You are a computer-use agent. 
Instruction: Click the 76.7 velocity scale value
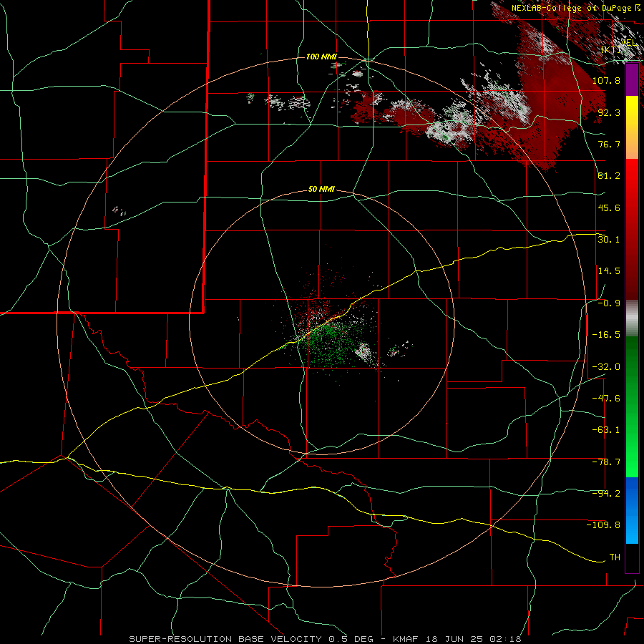[x=609, y=144]
